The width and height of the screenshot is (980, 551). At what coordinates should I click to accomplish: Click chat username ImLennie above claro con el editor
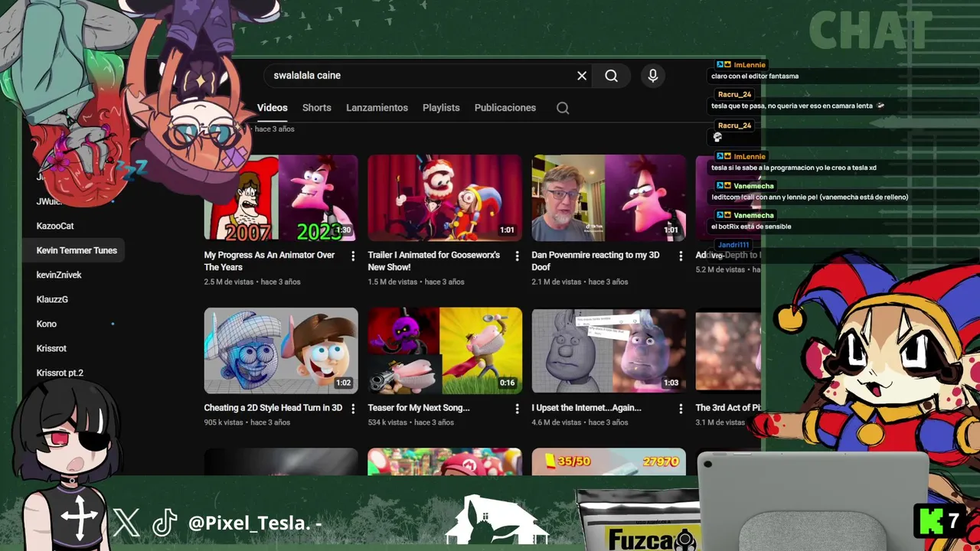coord(749,65)
